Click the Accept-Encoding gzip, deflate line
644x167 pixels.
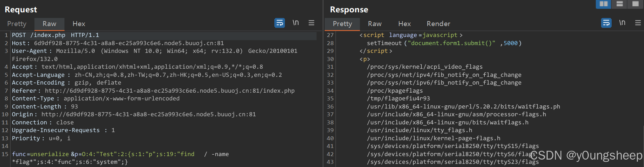click(x=66, y=83)
